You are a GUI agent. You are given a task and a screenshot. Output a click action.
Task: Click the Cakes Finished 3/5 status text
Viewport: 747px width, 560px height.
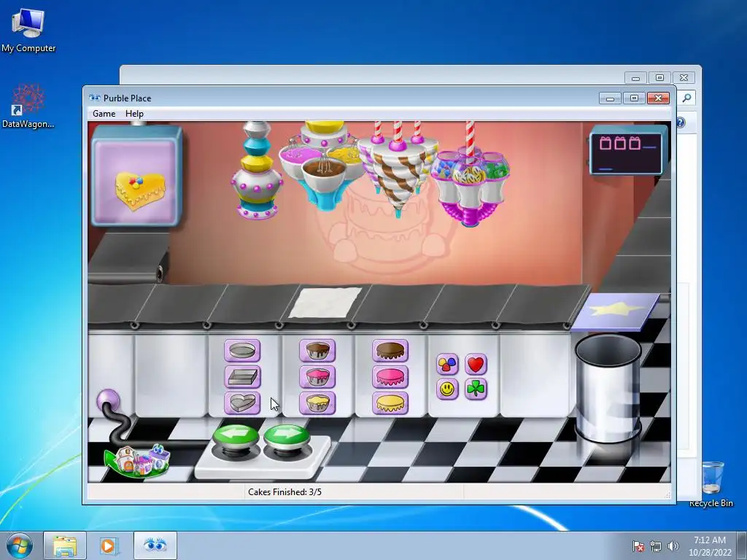[x=285, y=492]
